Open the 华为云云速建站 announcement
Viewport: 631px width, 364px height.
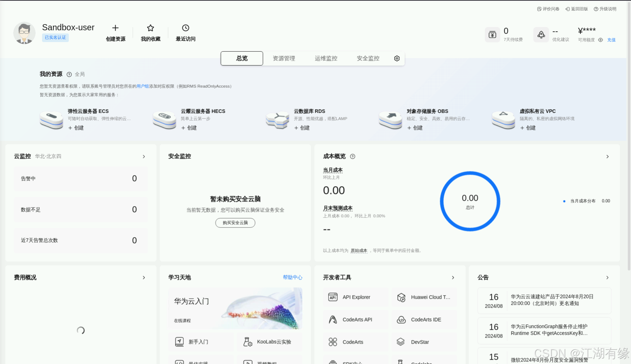click(544, 301)
